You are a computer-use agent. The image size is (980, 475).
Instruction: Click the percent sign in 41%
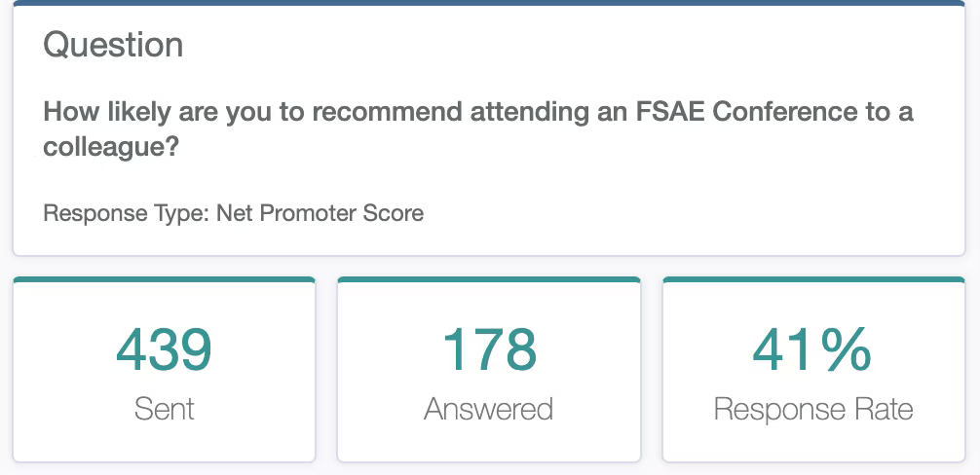(x=842, y=350)
